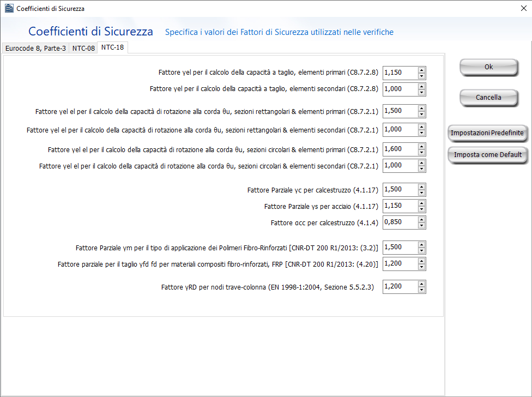
Task: Lower the partial factor γs for acciaio
Action: pos(421,209)
